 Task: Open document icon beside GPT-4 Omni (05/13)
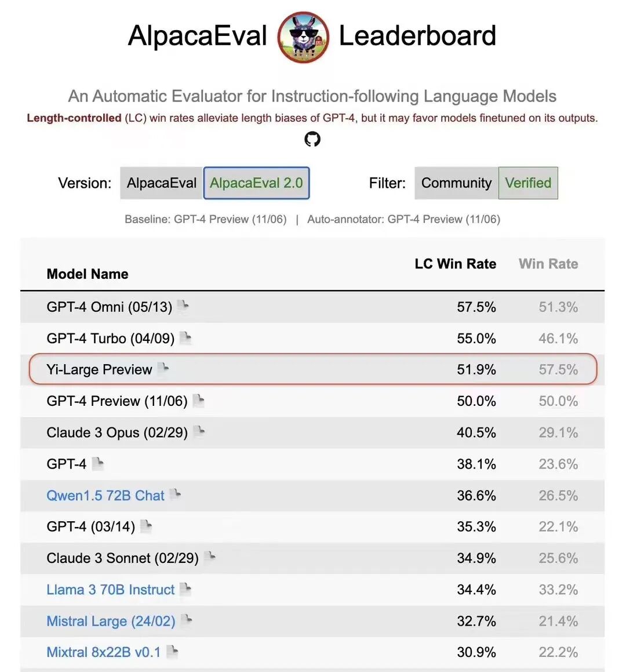pos(183,306)
